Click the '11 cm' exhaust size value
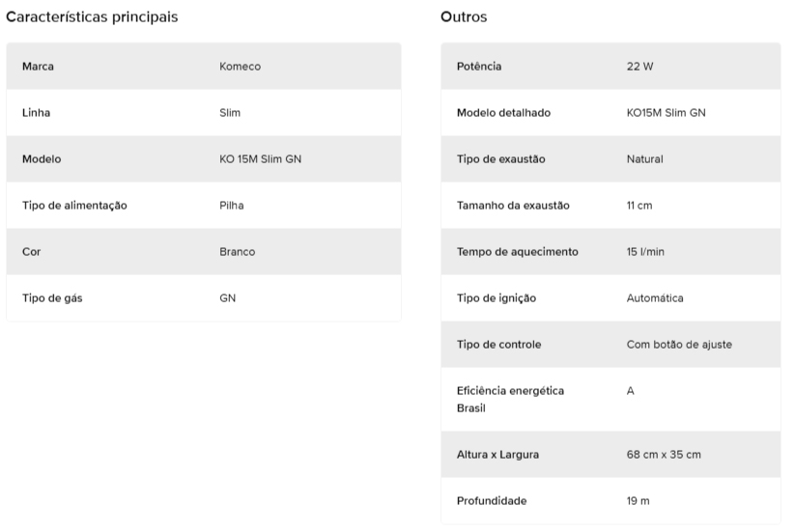Viewport: 794px width, 532px height. [x=640, y=206]
